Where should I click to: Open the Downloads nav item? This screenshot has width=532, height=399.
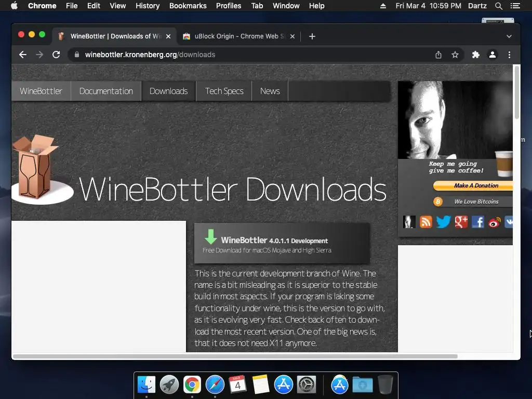(169, 91)
